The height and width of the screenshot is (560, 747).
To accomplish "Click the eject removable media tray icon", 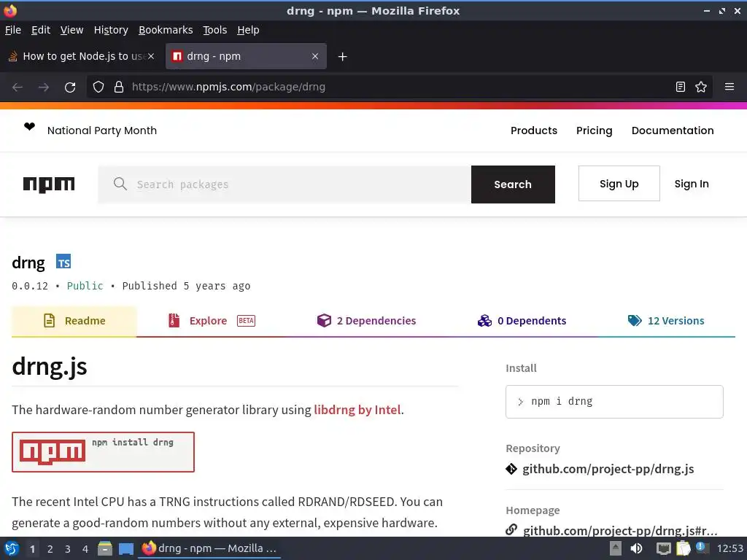I will (x=616, y=548).
